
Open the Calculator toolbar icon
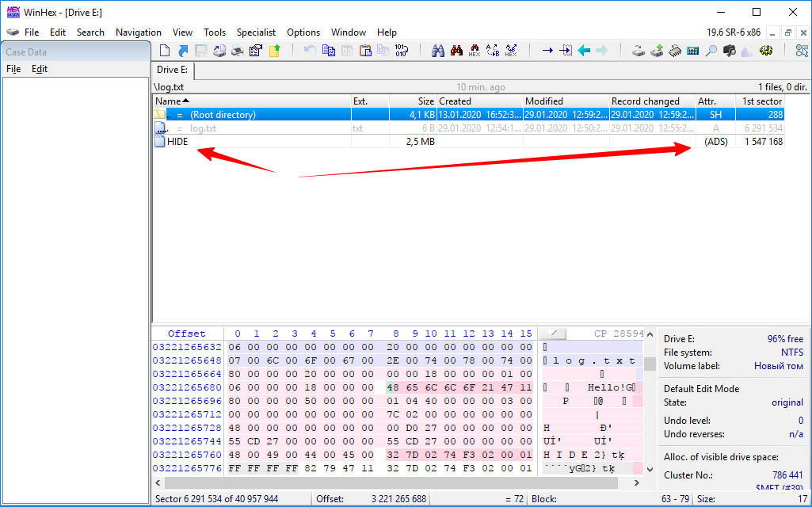[x=693, y=50]
